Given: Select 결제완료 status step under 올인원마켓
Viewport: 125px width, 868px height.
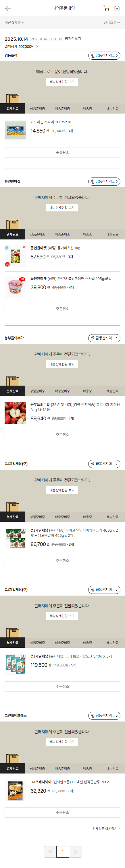Looking at the screenshot, I should tap(12, 234).
